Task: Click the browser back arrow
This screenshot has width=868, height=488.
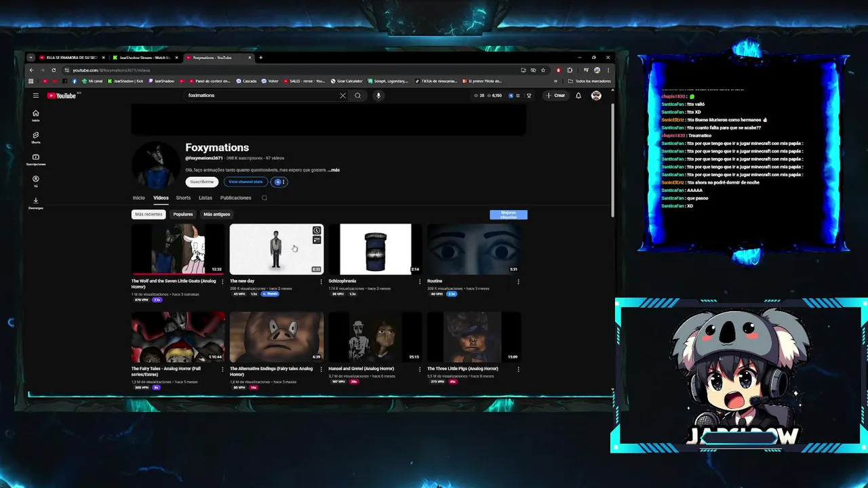Action: (31, 70)
